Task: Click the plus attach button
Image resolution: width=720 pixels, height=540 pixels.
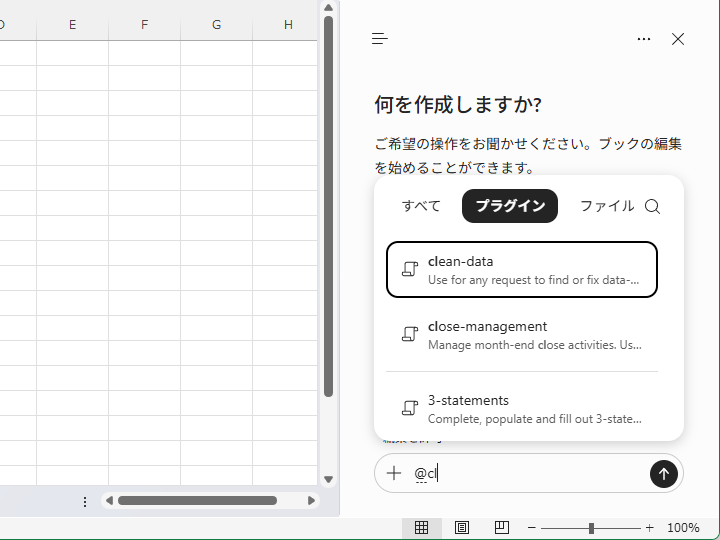Action: (394, 473)
